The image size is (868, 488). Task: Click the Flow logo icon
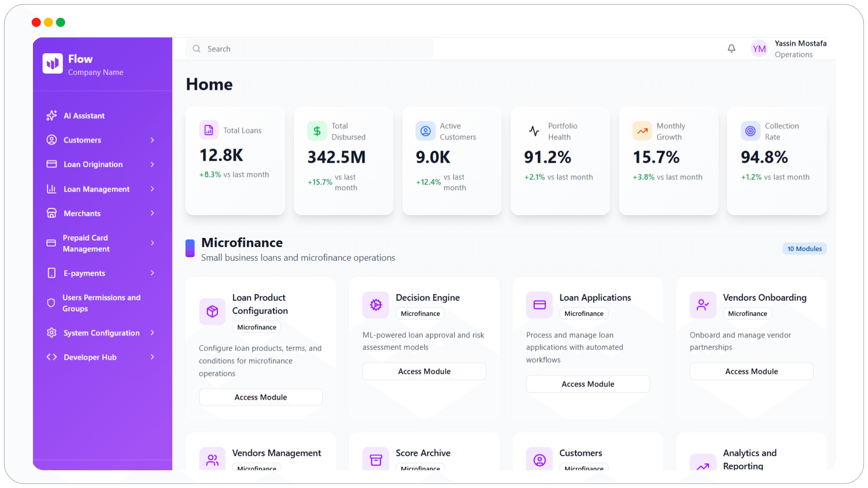tap(52, 63)
